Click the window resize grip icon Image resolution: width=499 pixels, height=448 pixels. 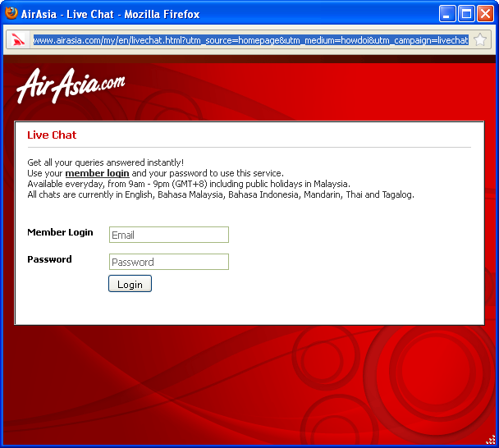(x=491, y=440)
